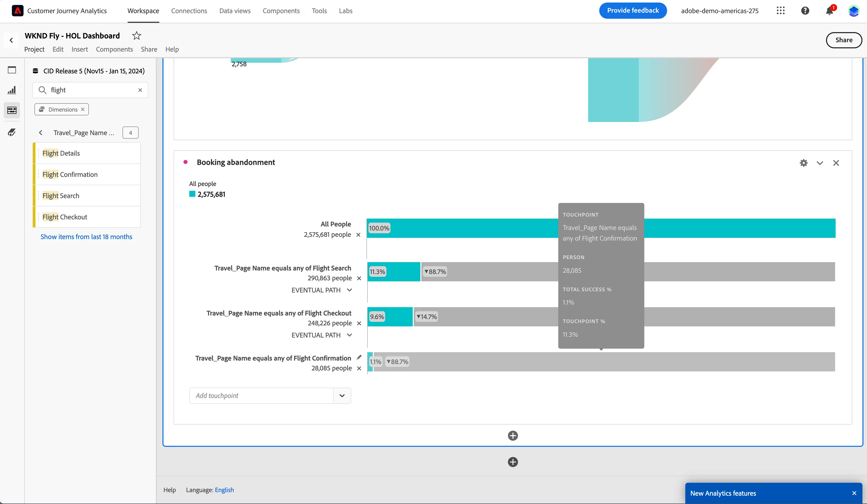Switch to the Connections tab
867x504 pixels.
[189, 11]
